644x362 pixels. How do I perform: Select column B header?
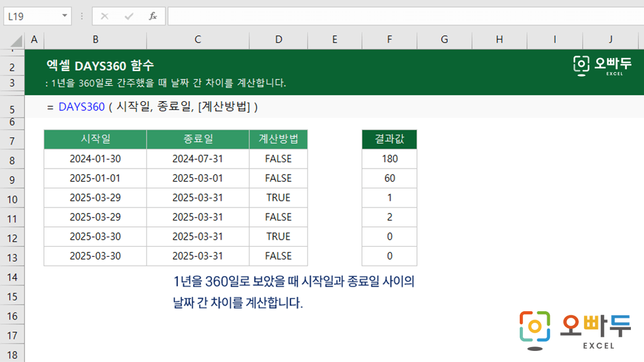(x=95, y=40)
